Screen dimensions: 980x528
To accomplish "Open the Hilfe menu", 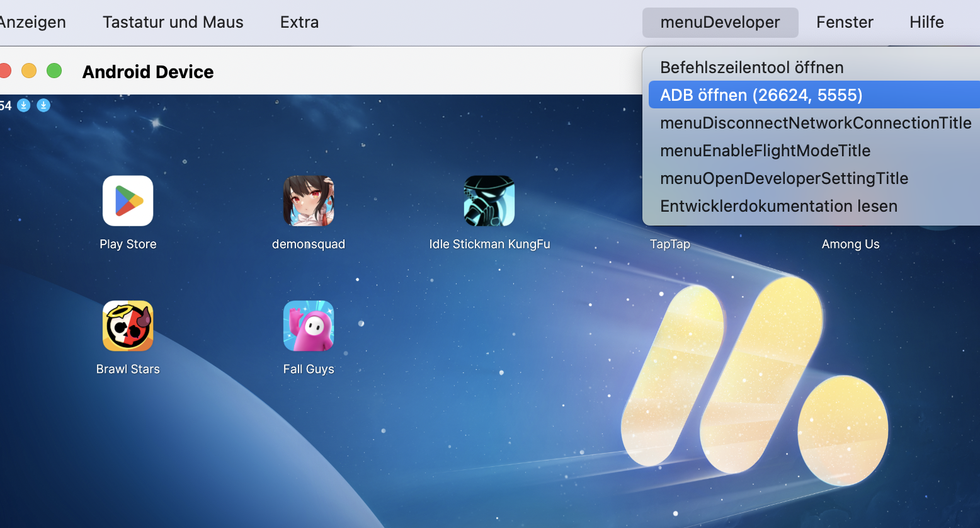I will click(926, 23).
